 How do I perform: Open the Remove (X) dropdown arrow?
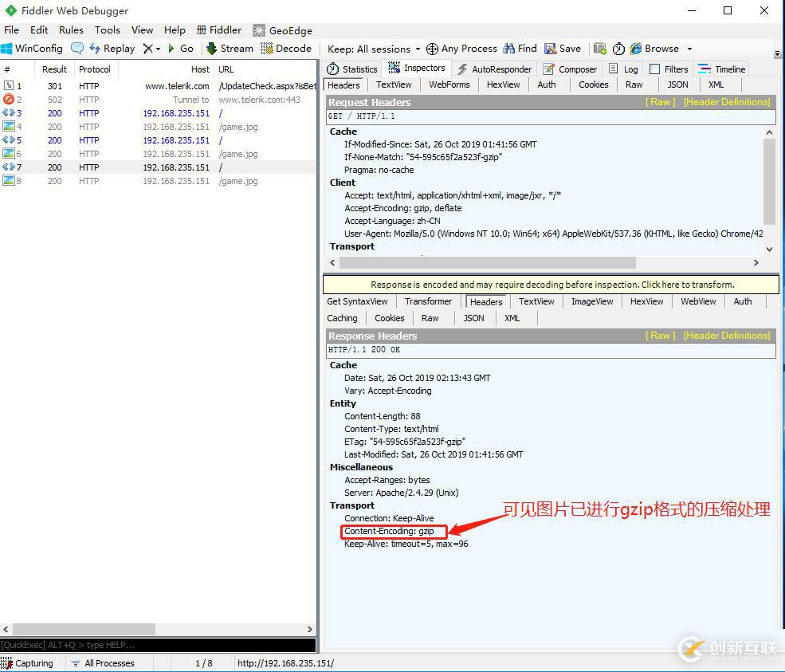pos(158,49)
